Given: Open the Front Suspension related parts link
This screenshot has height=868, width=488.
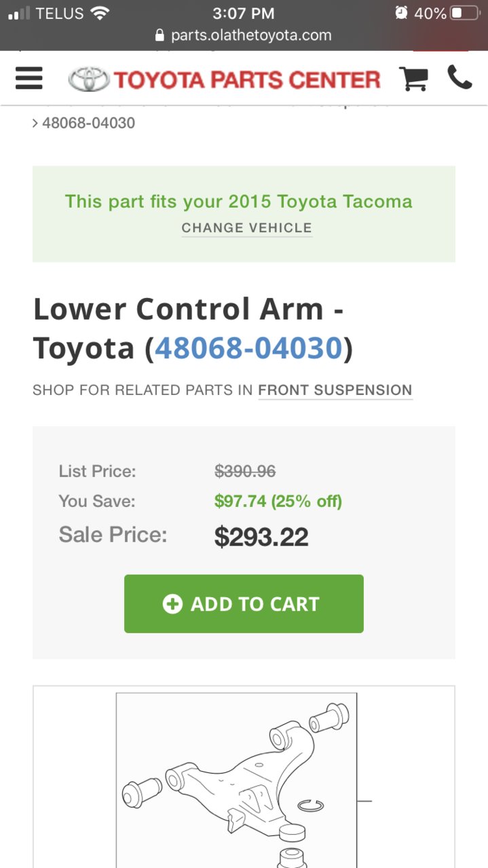Looking at the screenshot, I should 335,390.
